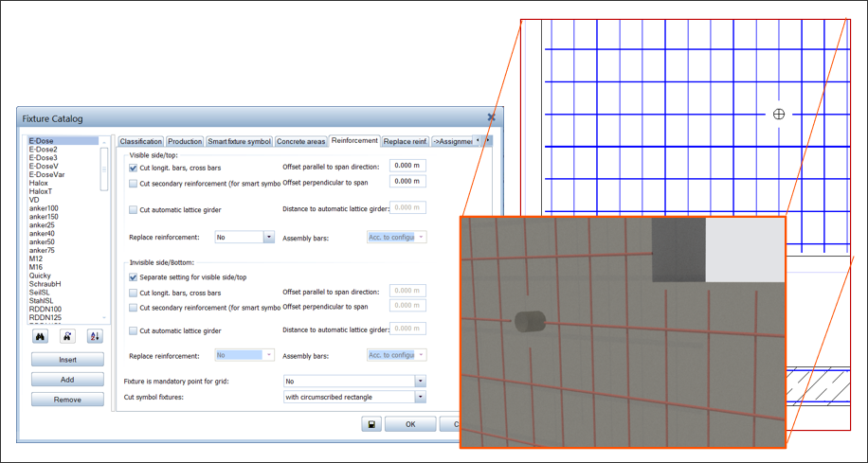
Task: Click the crosshair marker in the plan
Action: pyautogui.click(x=778, y=114)
